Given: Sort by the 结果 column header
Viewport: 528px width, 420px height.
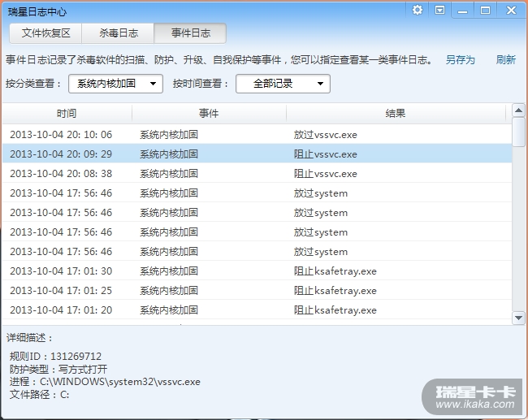Looking at the screenshot, I should click(396, 114).
